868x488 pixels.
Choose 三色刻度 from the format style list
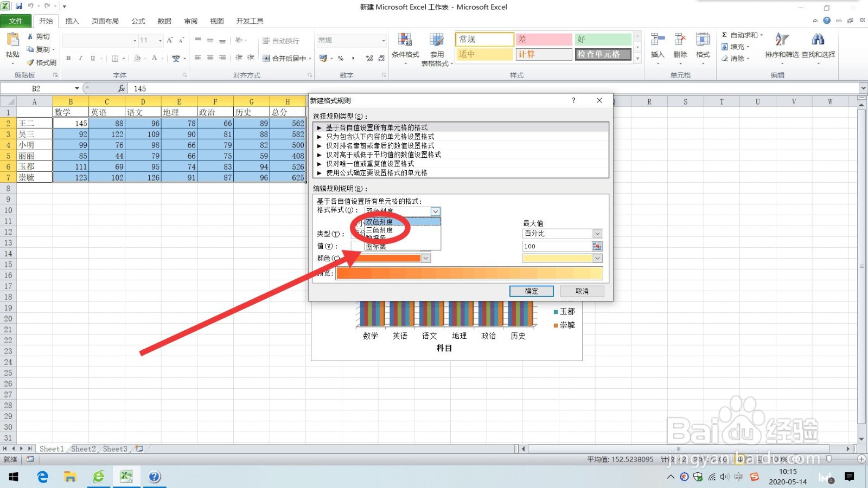click(402, 230)
